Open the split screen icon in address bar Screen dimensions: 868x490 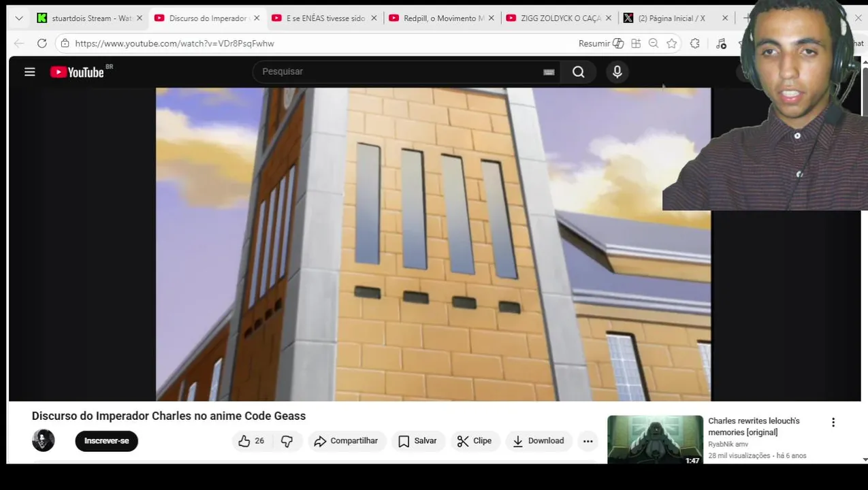pos(636,44)
